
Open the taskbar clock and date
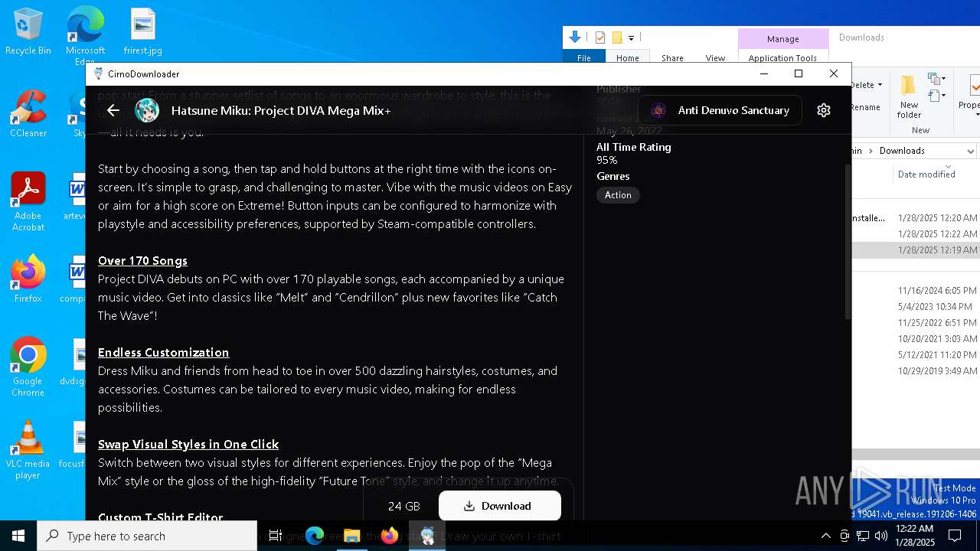pyautogui.click(x=915, y=536)
